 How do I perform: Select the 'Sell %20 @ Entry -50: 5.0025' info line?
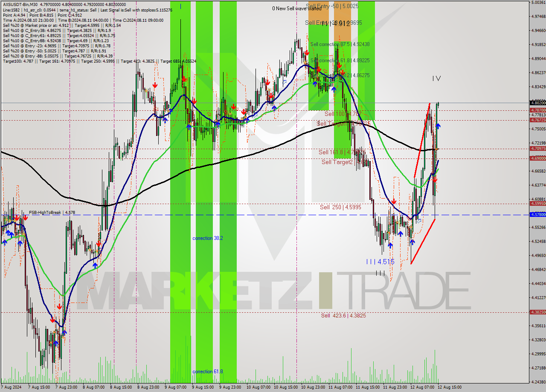[x=55, y=51]
